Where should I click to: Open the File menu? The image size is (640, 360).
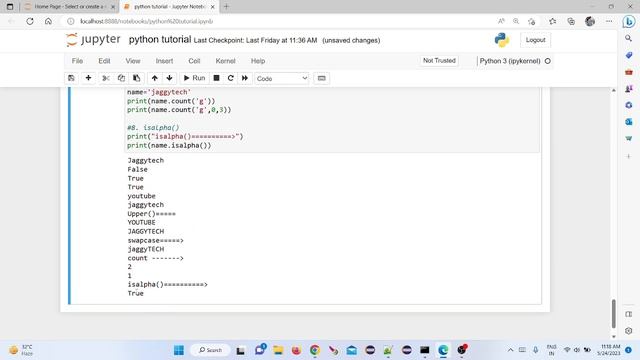[x=77, y=61]
